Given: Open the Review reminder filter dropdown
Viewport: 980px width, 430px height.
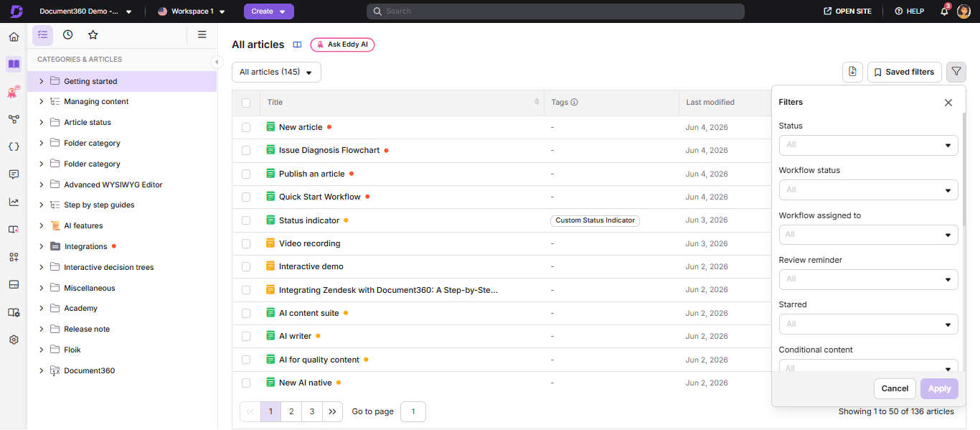Looking at the screenshot, I should coord(868,279).
